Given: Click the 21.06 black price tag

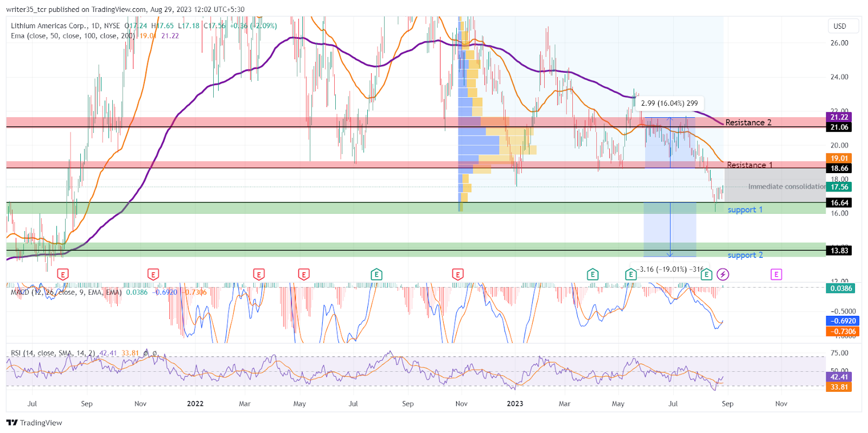Looking at the screenshot, I should [x=839, y=127].
